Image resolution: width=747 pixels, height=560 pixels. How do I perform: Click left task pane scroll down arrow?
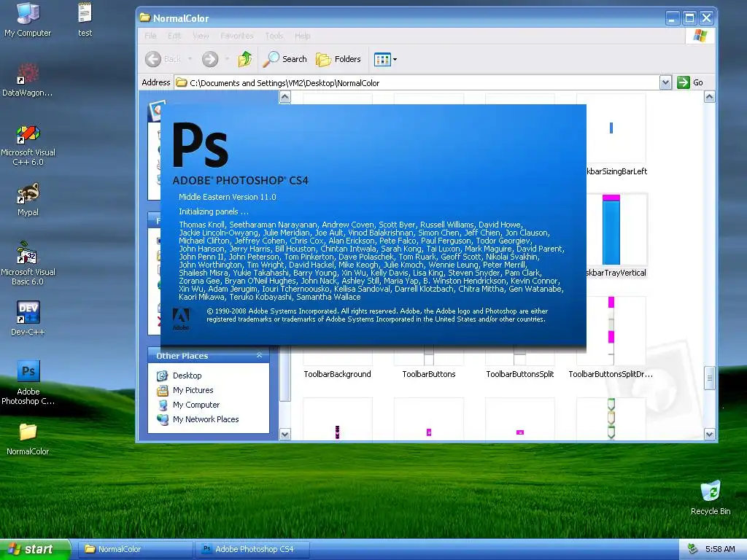coord(285,435)
